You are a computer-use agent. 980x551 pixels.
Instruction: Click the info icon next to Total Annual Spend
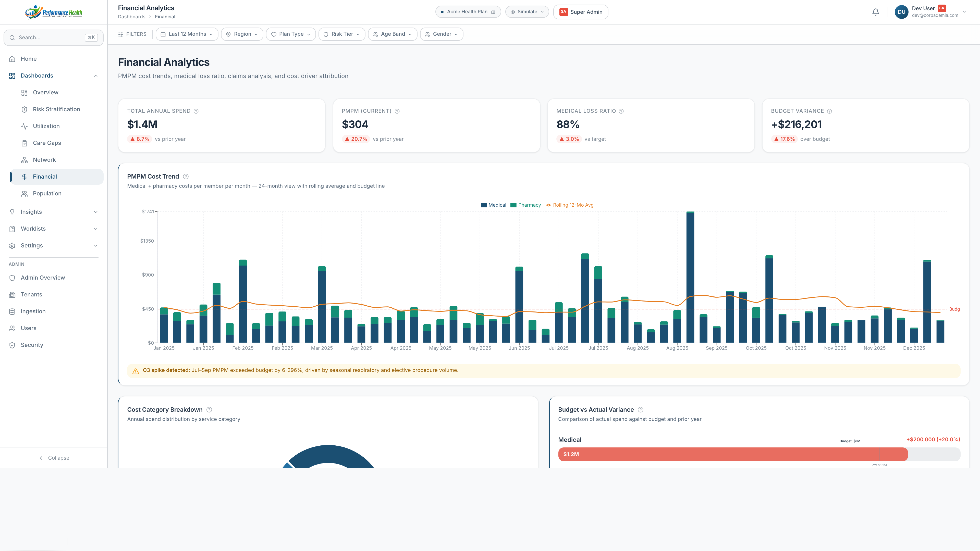pyautogui.click(x=196, y=111)
